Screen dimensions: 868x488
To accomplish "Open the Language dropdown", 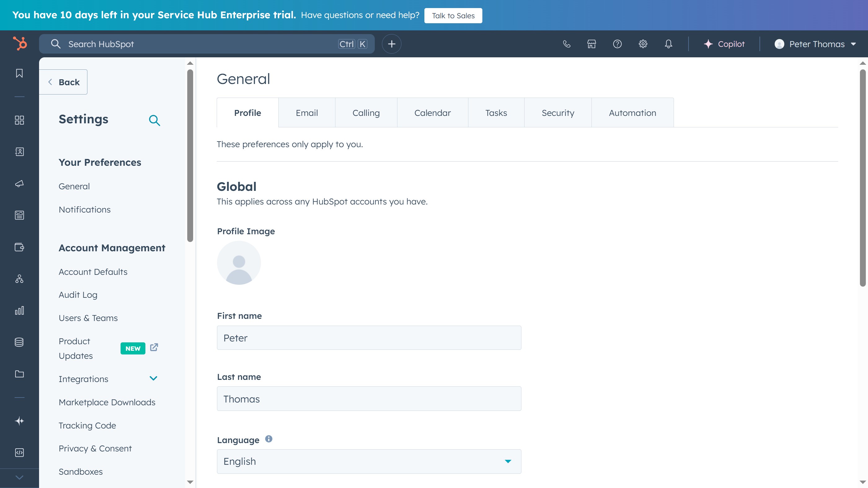I will coord(369,461).
